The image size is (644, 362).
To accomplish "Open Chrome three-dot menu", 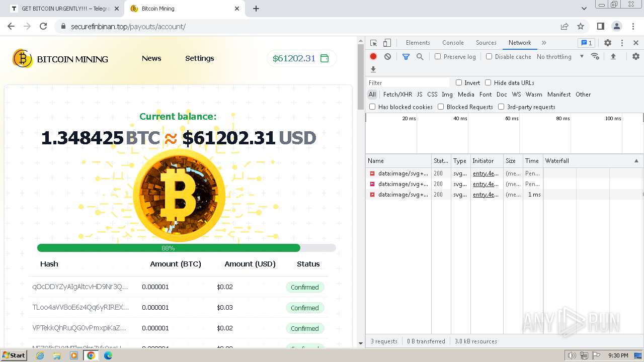I will click(x=632, y=26).
